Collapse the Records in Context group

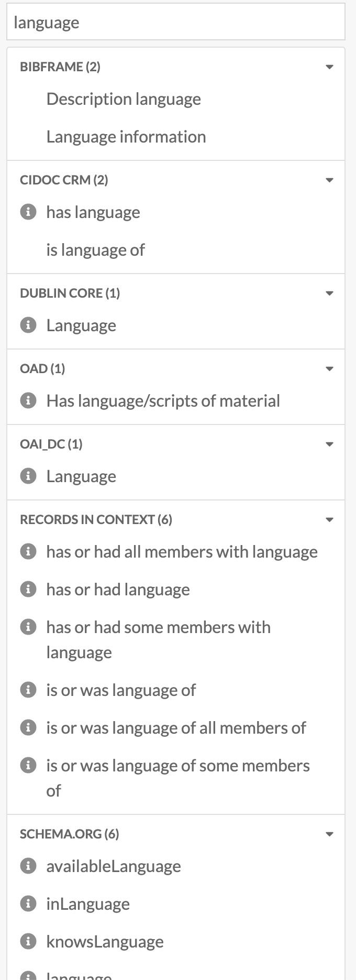point(329,520)
